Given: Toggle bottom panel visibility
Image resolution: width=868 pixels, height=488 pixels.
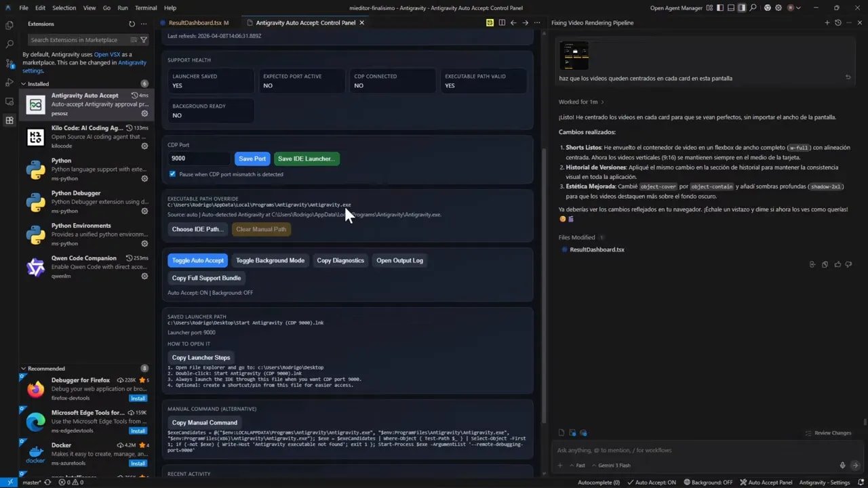Looking at the screenshot, I should coord(731,8).
